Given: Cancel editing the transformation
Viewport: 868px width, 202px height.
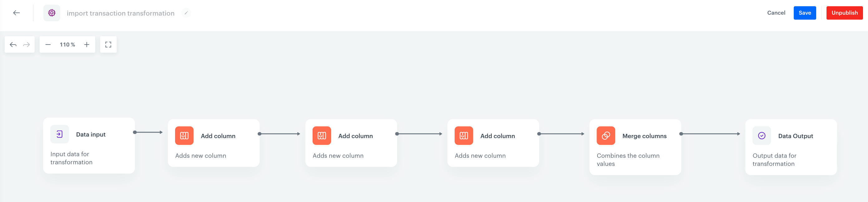Looking at the screenshot, I should coord(776,13).
